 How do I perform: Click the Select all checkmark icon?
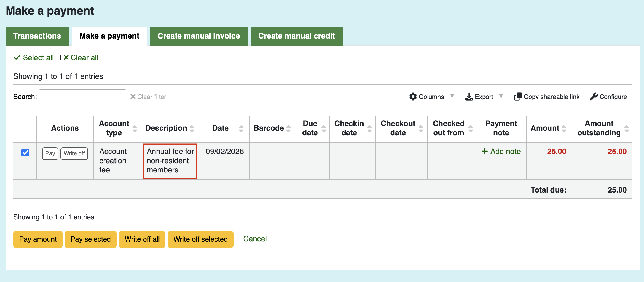click(17, 57)
